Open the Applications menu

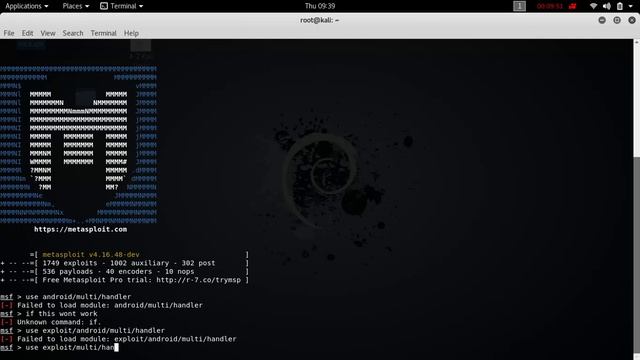27,6
